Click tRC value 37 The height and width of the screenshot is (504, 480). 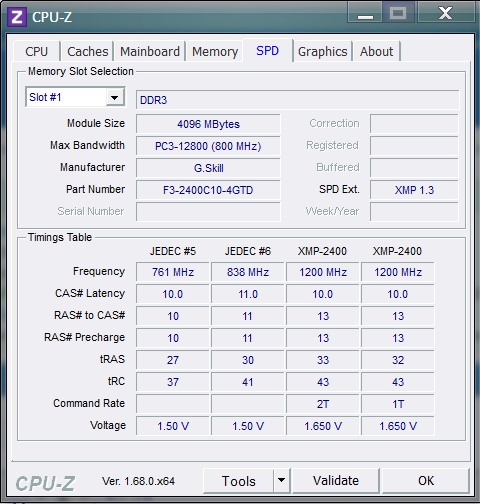(173, 382)
